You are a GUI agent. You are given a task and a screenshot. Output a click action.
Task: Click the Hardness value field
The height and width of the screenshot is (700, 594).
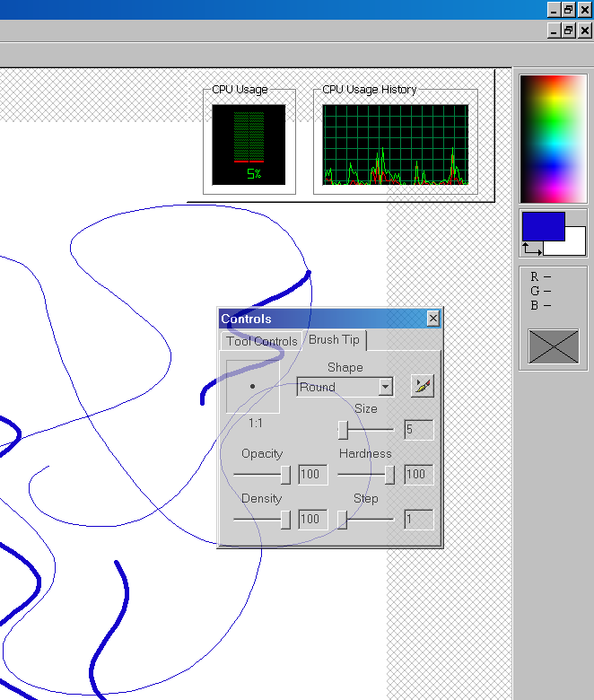pos(419,474)
